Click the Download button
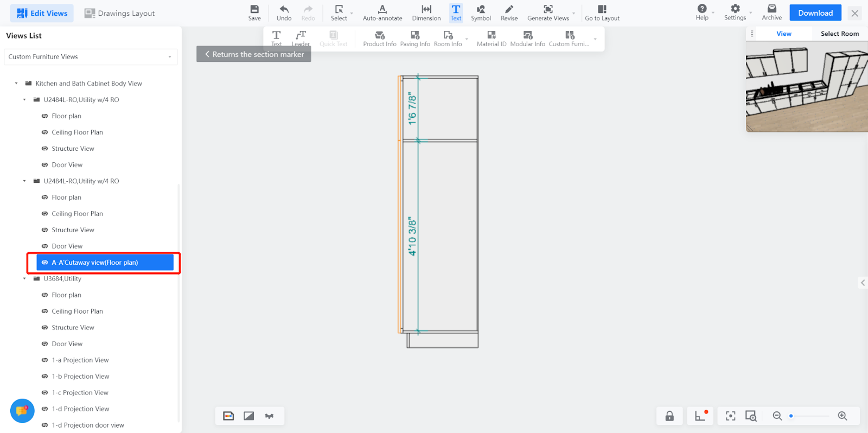Image resolution: width=868 pixels, height=433 pixels. tap(815, 13)
